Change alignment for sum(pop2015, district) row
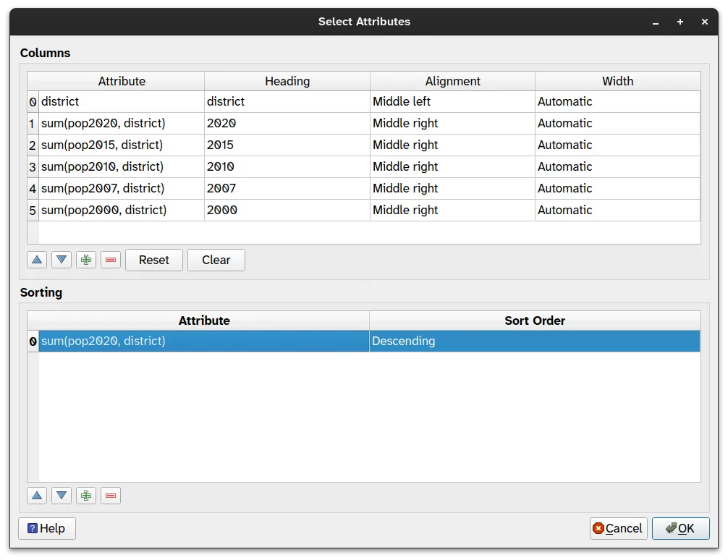This screenshot has height=560, width=728. click(x=452, y=145)
